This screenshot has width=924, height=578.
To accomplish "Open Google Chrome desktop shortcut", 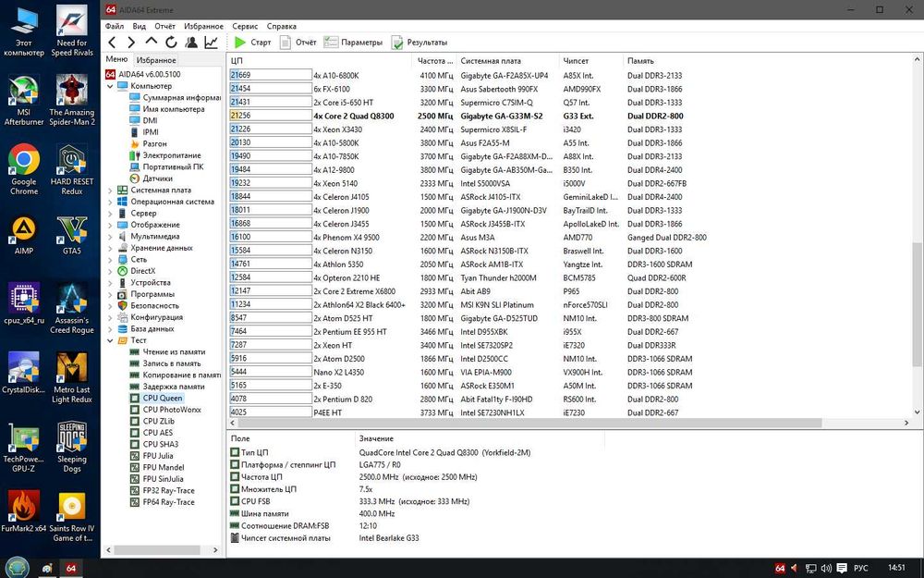I will (24, 169).
